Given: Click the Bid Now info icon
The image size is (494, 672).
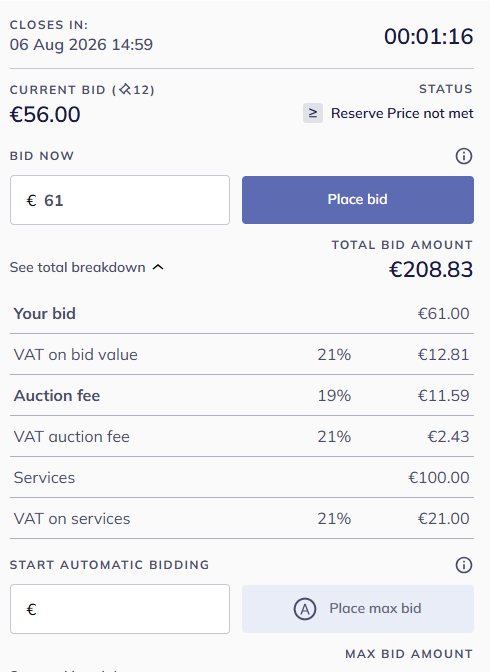Looking at the screenshot, I should [464, 156].
